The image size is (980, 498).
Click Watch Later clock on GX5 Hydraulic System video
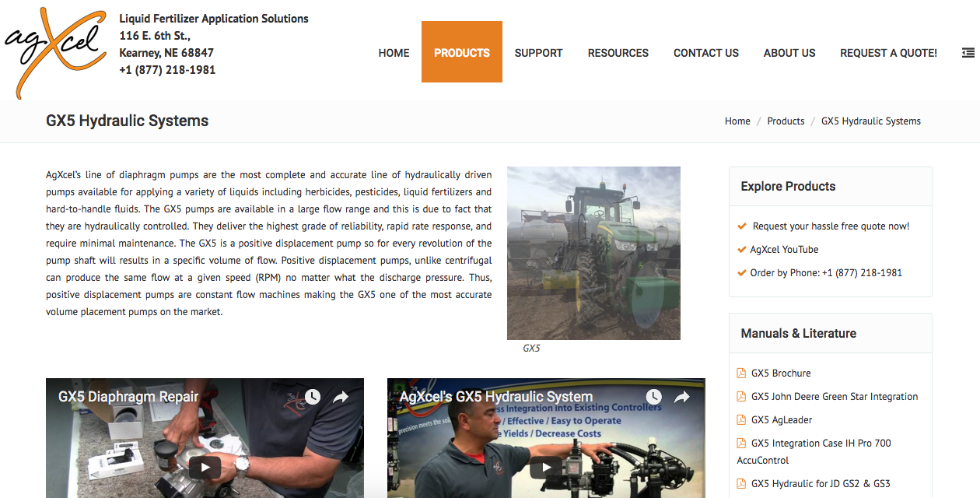click(x=653, y=397)
